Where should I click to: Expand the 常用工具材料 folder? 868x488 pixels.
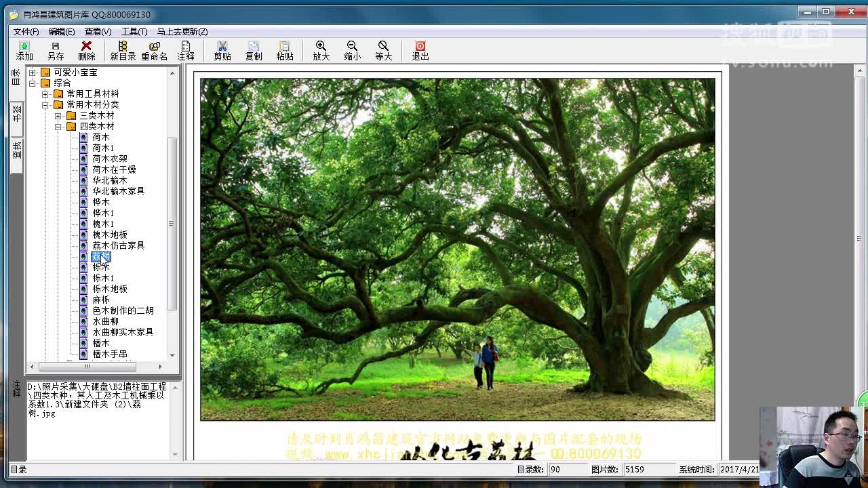[45, 94]
